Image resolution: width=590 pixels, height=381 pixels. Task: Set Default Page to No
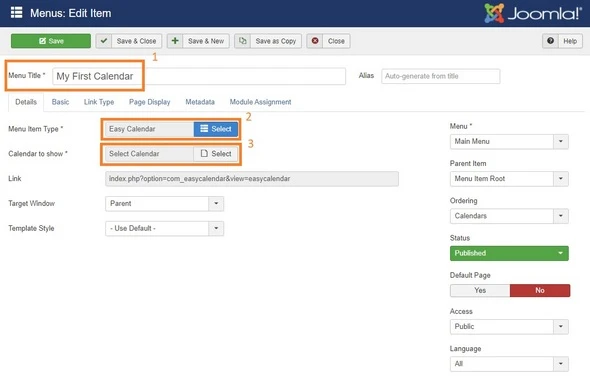click(x=540, y=290)
